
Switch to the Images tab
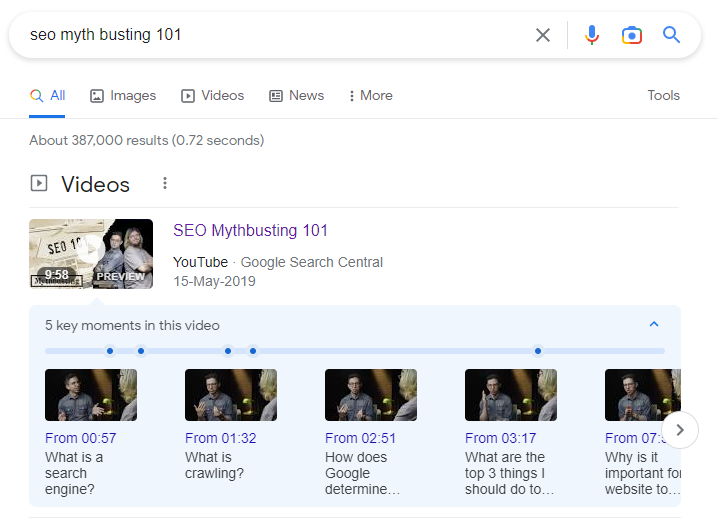coord(123,95)
